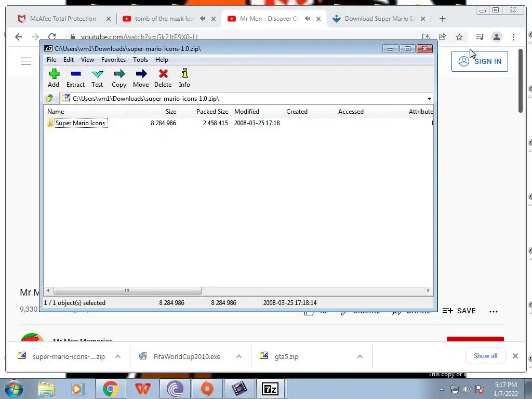This screenshot has height=399, width=532.
Task: Open Chrome media controls icon
Action: (x=480, y=37)
